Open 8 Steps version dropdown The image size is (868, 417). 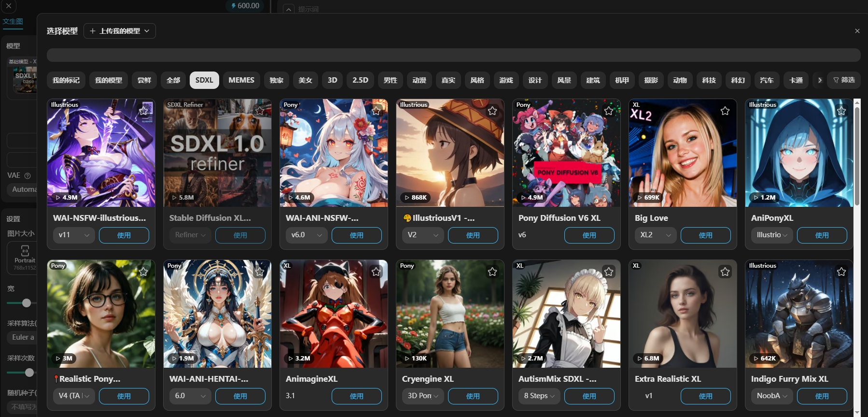point(539,396)
